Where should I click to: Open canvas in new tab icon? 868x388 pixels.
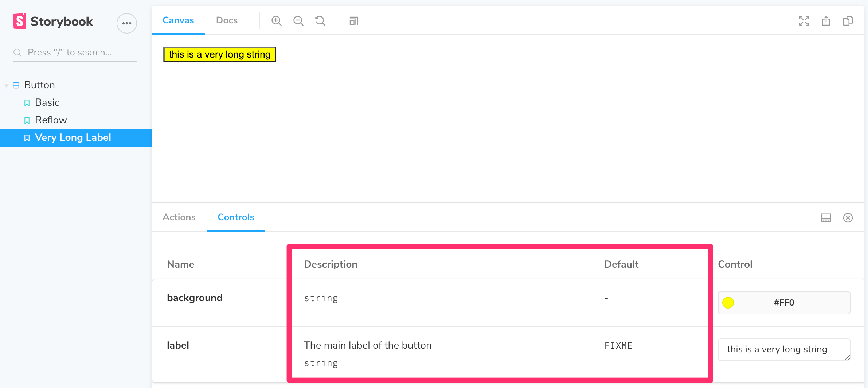[826, 21]
